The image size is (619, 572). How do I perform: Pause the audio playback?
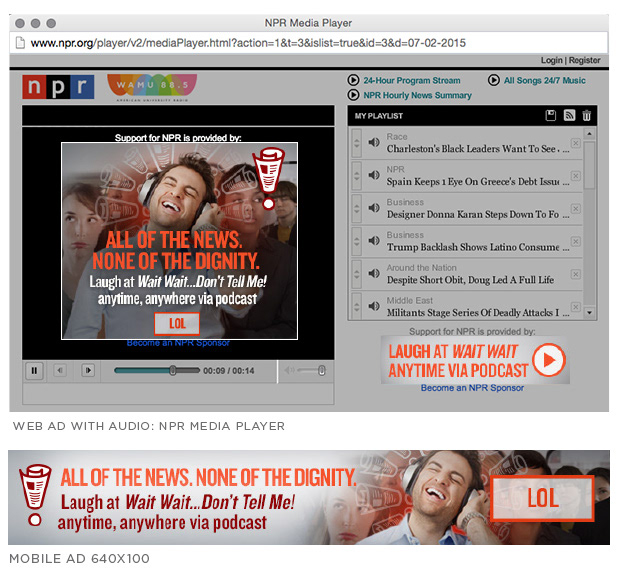click(x=34, y=371)
